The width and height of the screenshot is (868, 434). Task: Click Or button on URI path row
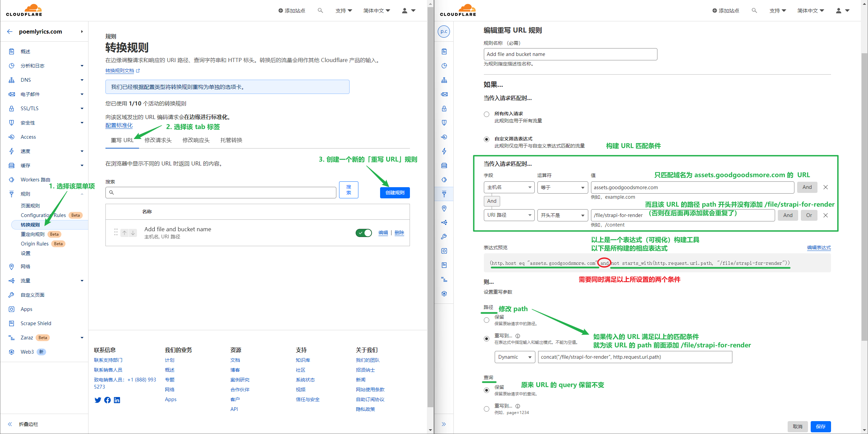(x=809, y=215)
